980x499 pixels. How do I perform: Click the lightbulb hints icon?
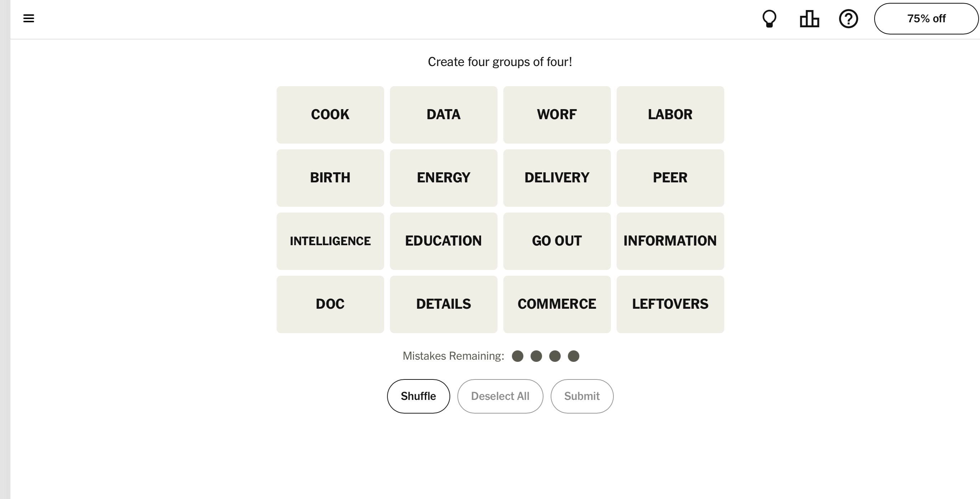click(769, 19)
